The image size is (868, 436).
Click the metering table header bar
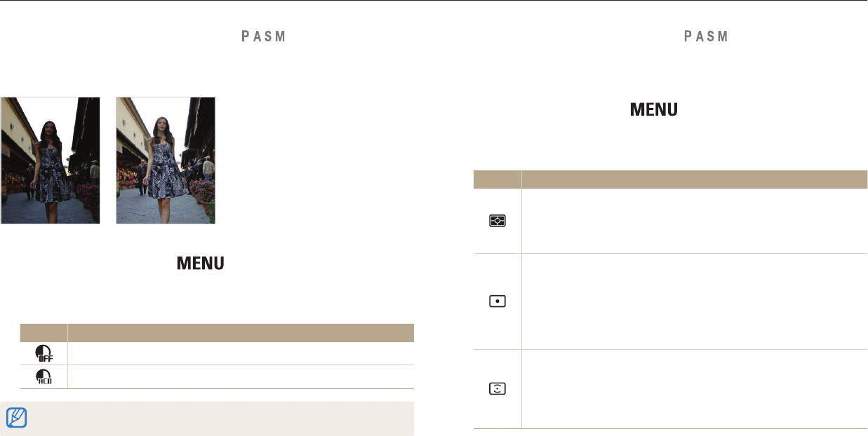(x=670, y=179)
